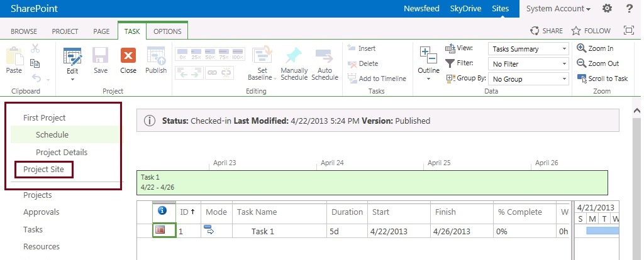This screenshot has height=260, width=644.
Task: Open the PROJECT ribbon tab
Action: click(x=65, y=31)
